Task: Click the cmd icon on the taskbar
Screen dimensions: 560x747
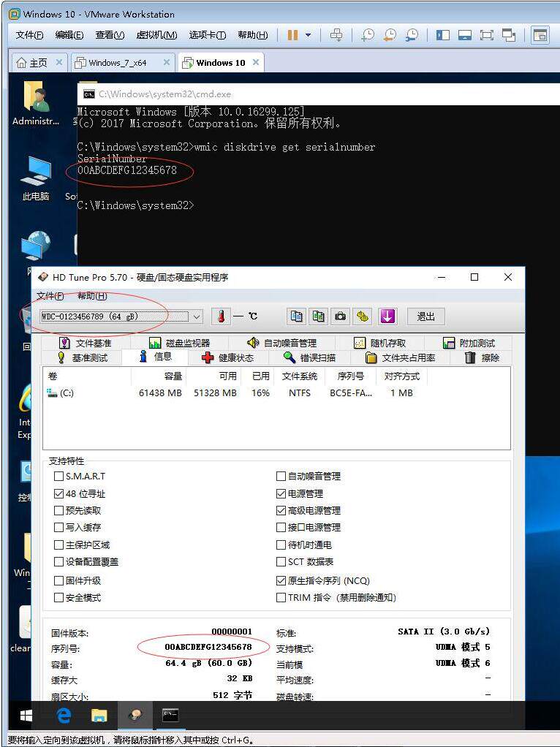Action: pyautogui.click(x=170, y=715)
